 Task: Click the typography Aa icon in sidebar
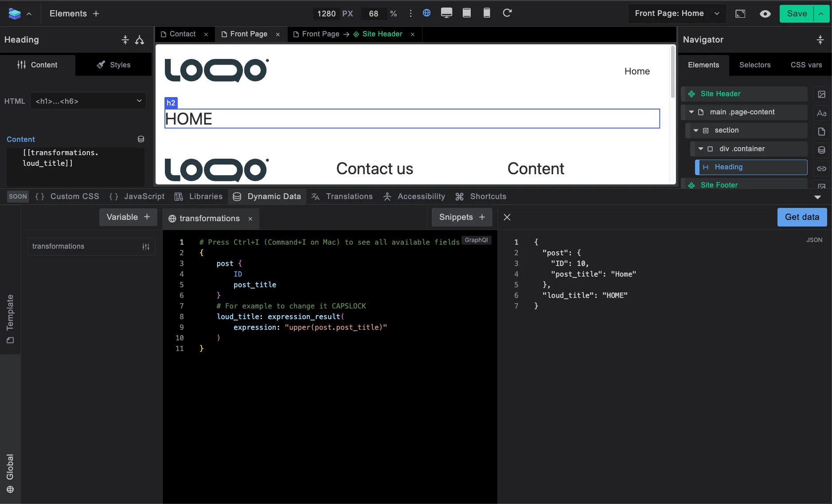click(x=821, y=113)
